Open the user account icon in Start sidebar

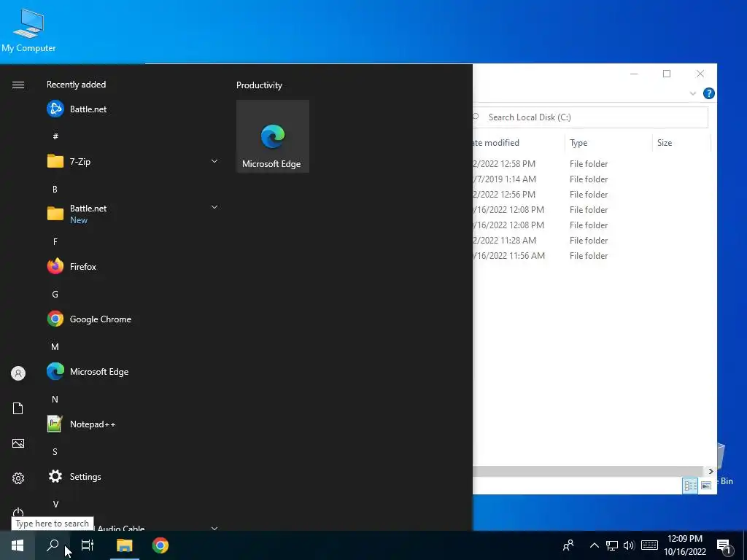click(x=18, y=373)
